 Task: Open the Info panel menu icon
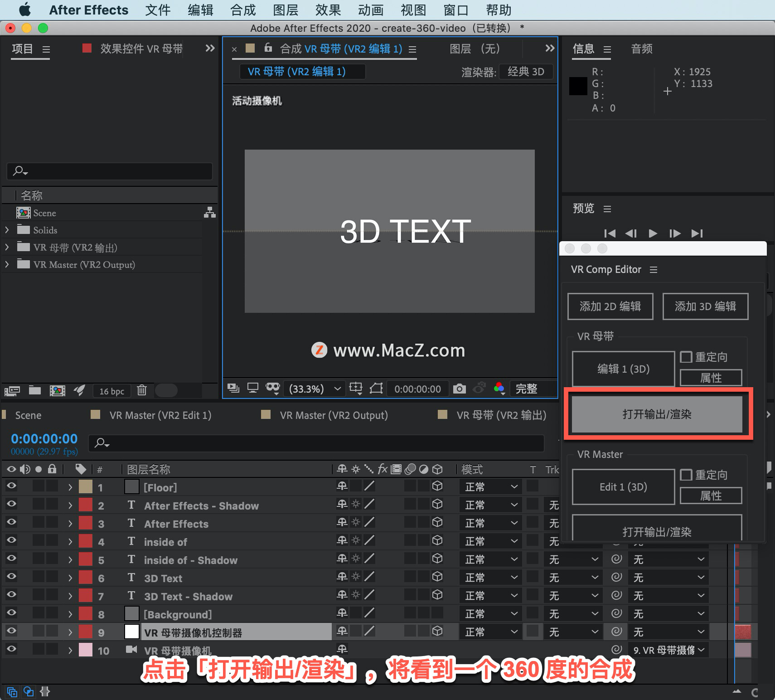(x=607, y=49)
